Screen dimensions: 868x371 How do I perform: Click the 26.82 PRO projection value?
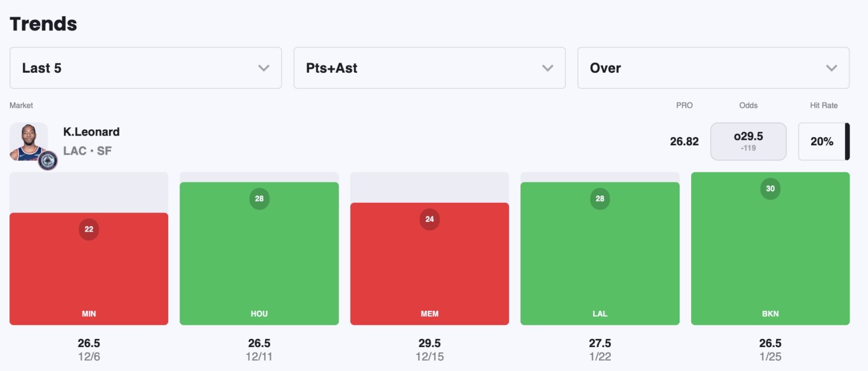tap(684, 142)
